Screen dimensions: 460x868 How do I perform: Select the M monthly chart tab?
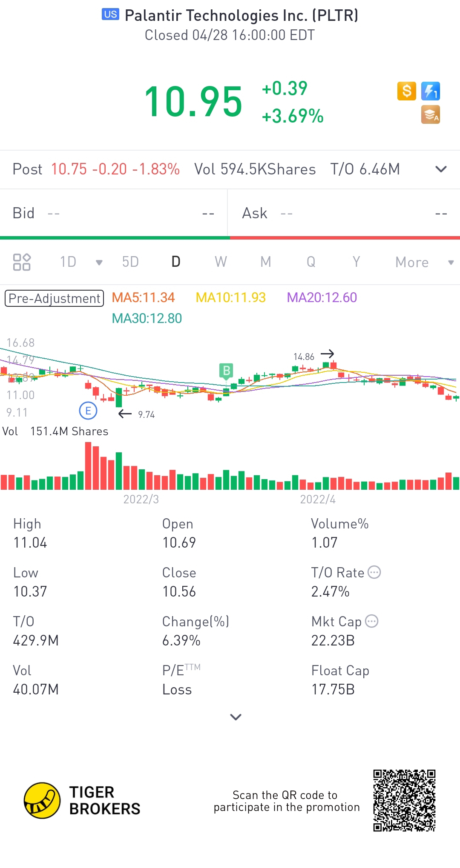click(266, 262)
